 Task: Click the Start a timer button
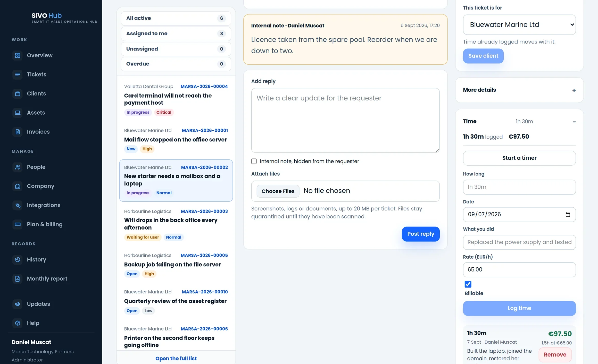[519, 158]
